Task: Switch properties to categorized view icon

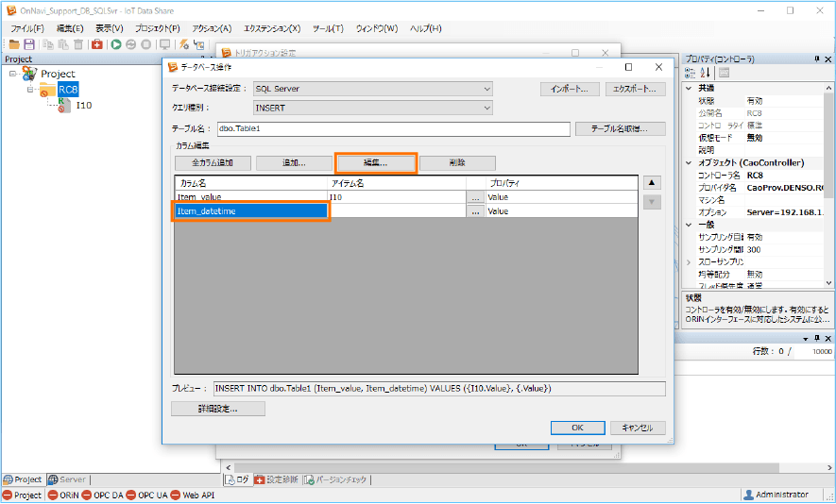Action: tap(691, 73)
